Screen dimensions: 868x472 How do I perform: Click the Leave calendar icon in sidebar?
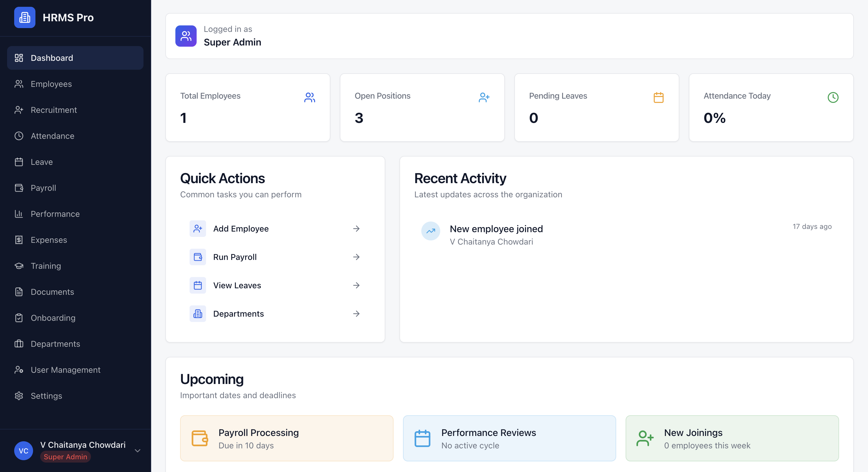click(x=19, y=162)
